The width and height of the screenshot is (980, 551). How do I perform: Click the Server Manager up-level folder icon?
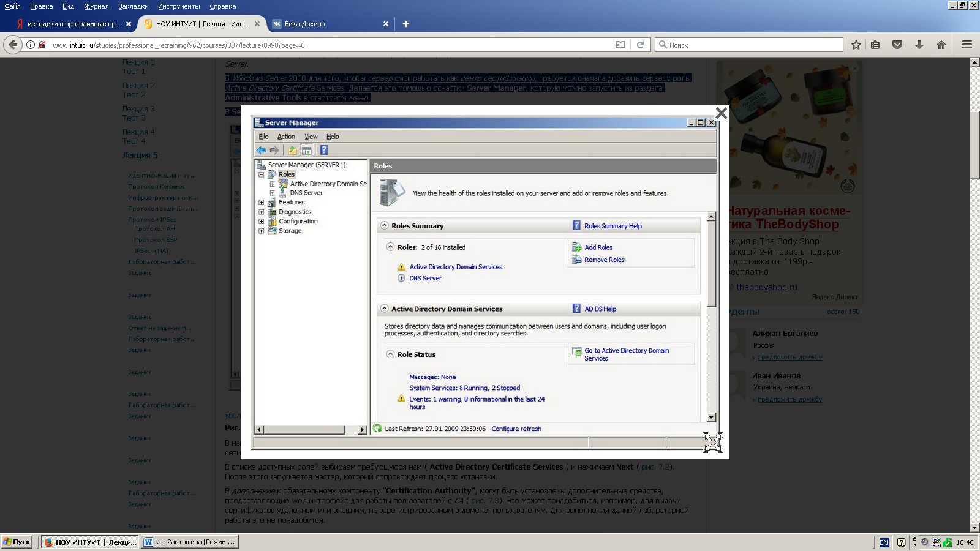(293, 150)
